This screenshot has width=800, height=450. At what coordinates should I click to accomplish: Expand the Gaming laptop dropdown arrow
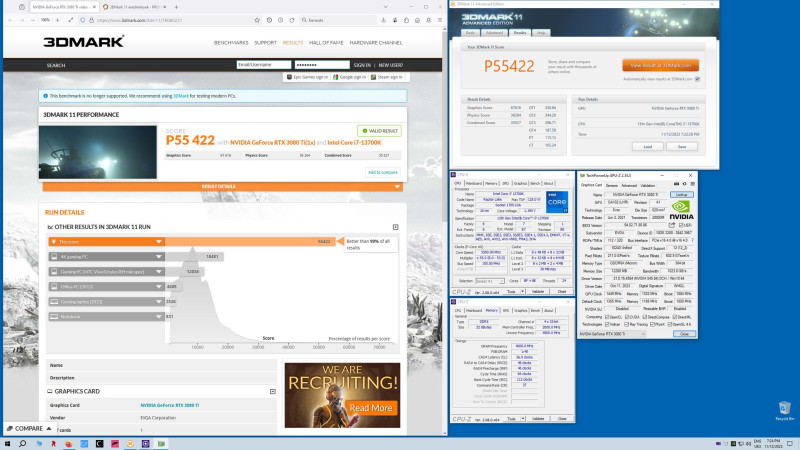coord(159,302)
